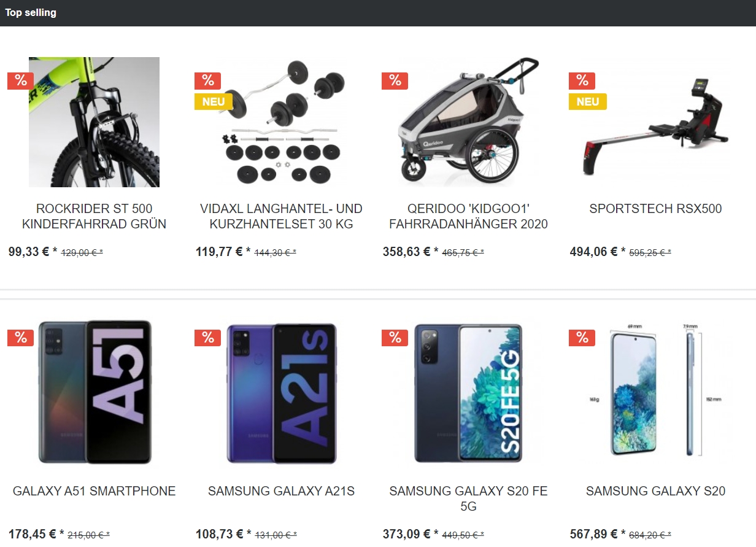Open the Samsung Galaxy S20 FE 5G title
This screenshot has width=756, height=547.
point(468,499)
